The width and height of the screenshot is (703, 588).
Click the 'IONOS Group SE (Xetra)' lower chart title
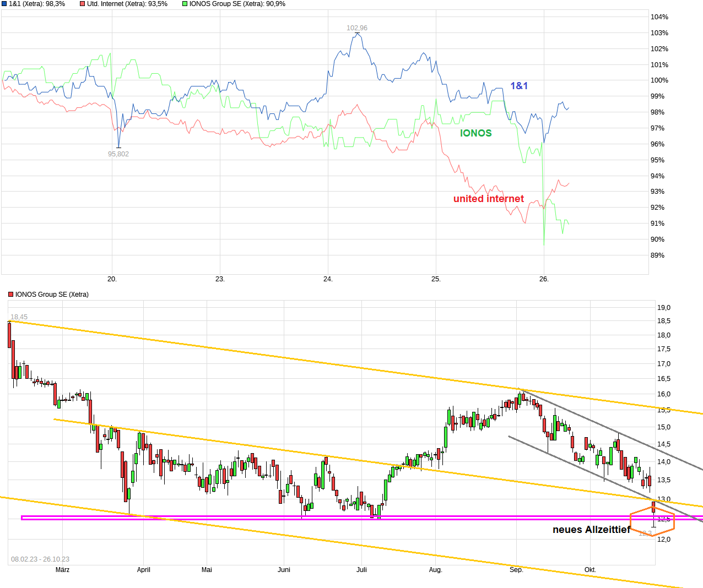[x=52, y=295]
